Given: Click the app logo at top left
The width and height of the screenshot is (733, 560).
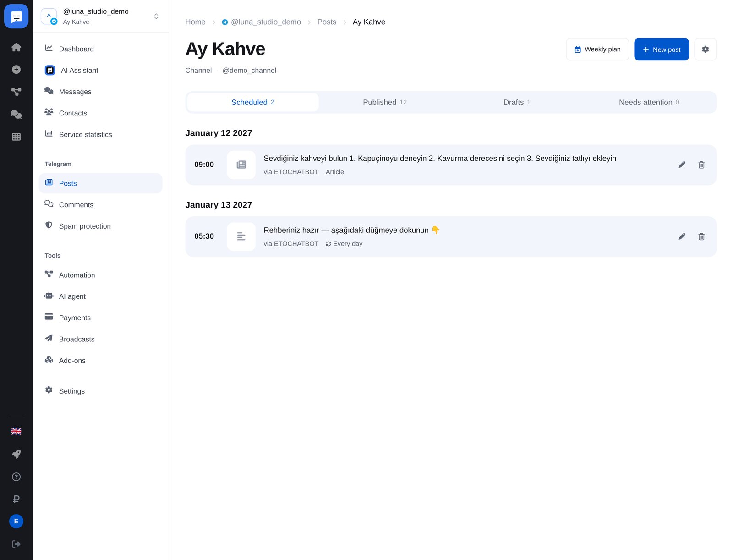Looking at the screenshot, I should pos(16,16).
